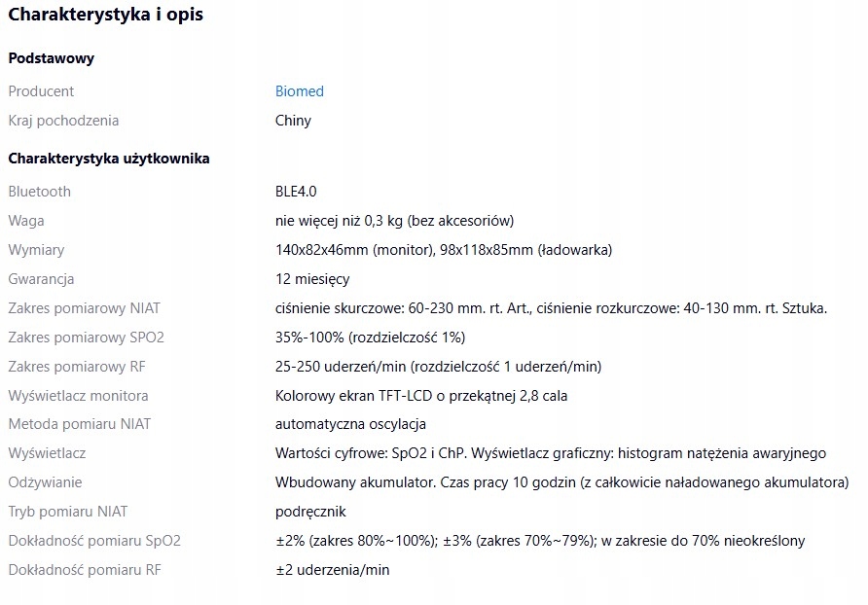This screenshot has width=868, height=605.
Task: Select the Kolorowy ekran TFT-LCD value
Action: click(x=421, y=396)
